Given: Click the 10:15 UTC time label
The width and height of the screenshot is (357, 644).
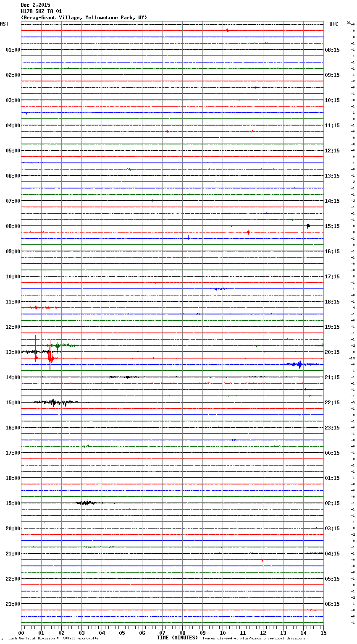Looking at the screenshot, I should coord(332,100).
